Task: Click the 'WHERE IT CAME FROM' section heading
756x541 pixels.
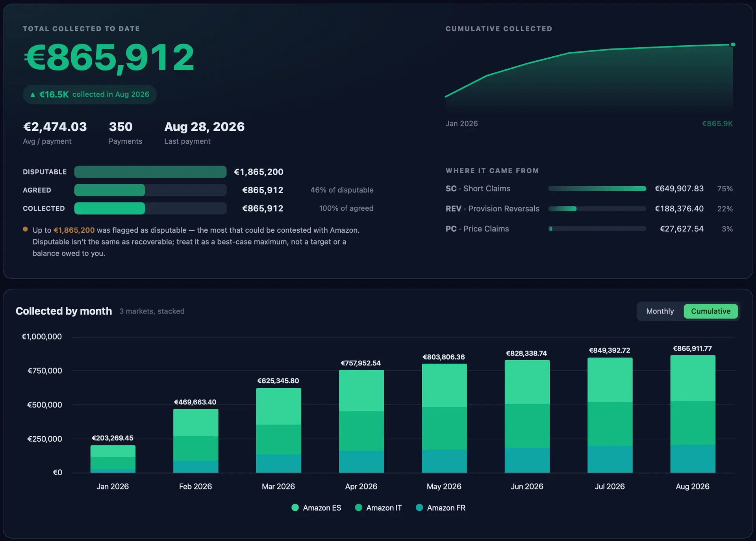Action: pyautogui.click(x=492, y=170)
